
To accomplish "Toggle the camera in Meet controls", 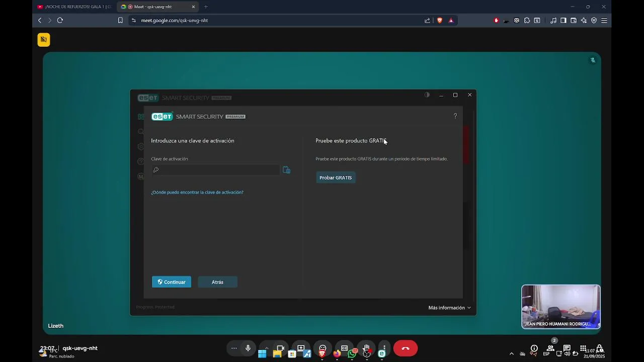I will [281, 348].
